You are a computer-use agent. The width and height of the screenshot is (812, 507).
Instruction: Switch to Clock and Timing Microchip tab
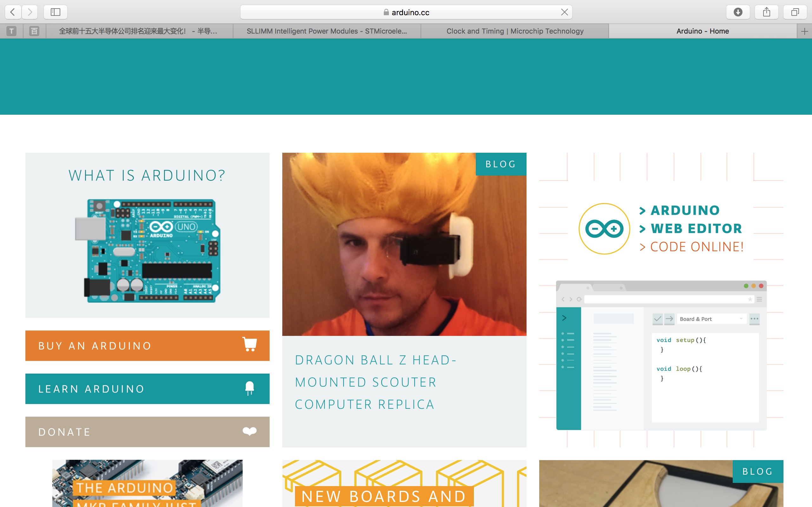pyautogui.click(x=515, y=31)
